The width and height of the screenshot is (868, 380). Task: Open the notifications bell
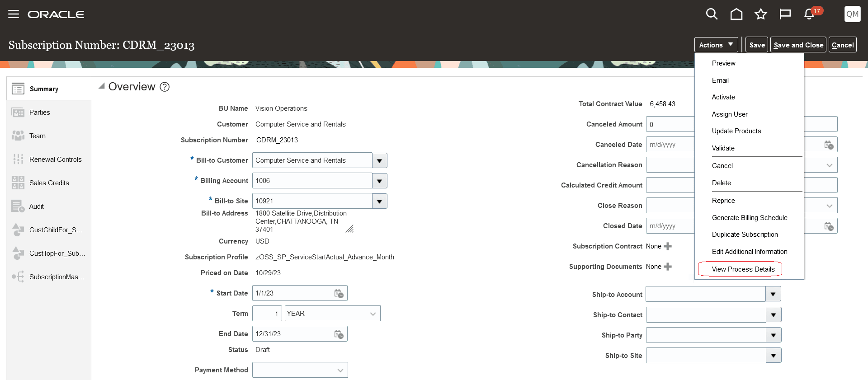click(x=809, y=14)
